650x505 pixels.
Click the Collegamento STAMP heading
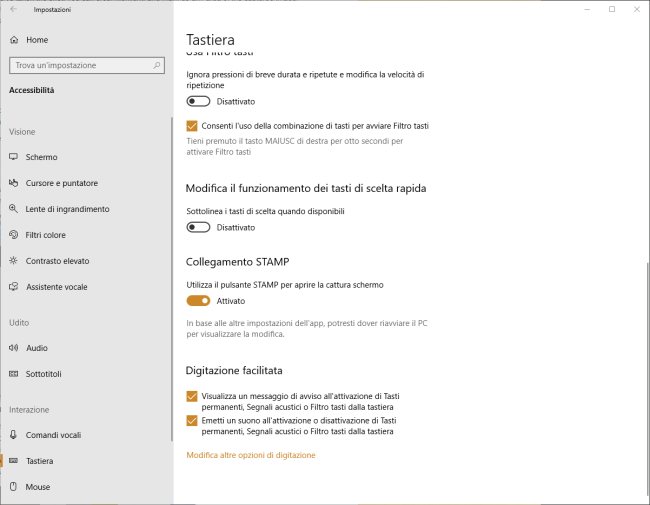click(x=238, y=262)
